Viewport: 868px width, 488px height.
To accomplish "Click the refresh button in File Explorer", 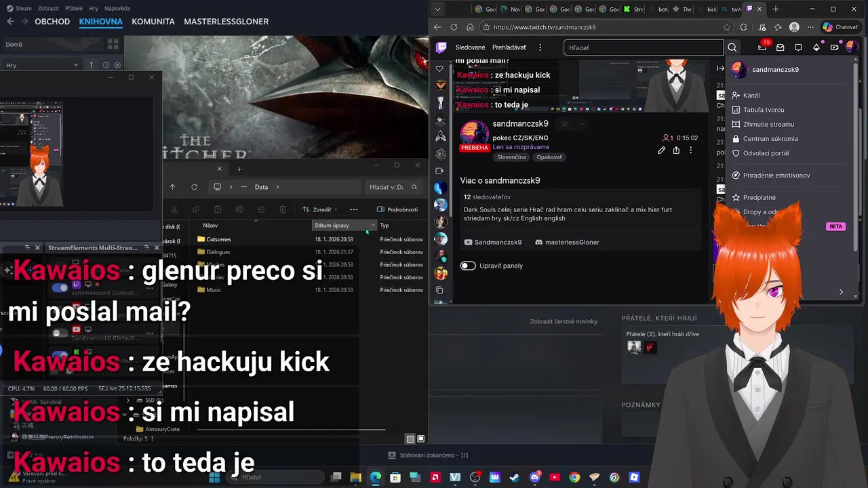I will 194,187.
